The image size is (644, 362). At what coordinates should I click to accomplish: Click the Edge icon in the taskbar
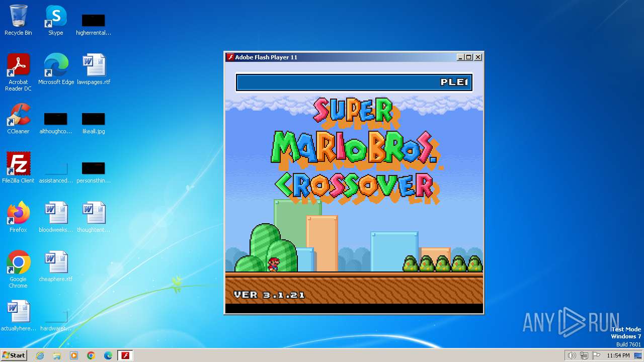[x=108, y=355]
